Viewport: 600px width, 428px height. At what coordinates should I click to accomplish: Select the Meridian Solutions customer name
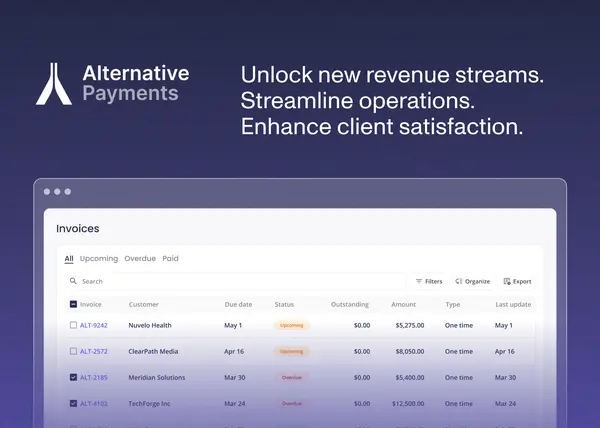point(157,377)
